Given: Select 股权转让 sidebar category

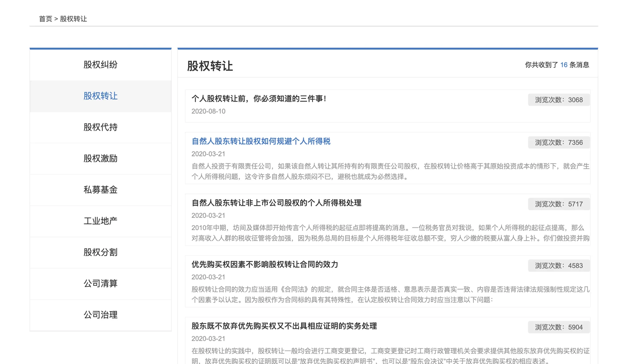Looking at the screenshot, I should pyautogui.click(x=100, y=96).
